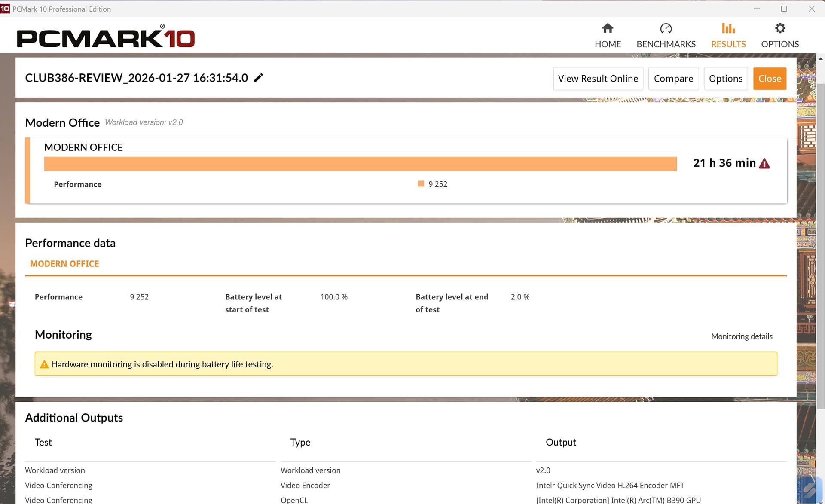Open Benchmarks via the gauge icon
825x504 pixels.
(x=666, y=28)
